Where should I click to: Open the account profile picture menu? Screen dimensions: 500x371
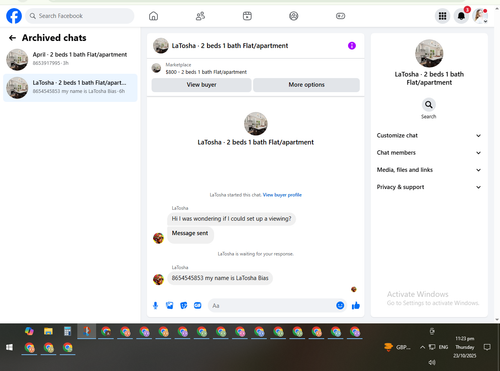pos(480,16)
